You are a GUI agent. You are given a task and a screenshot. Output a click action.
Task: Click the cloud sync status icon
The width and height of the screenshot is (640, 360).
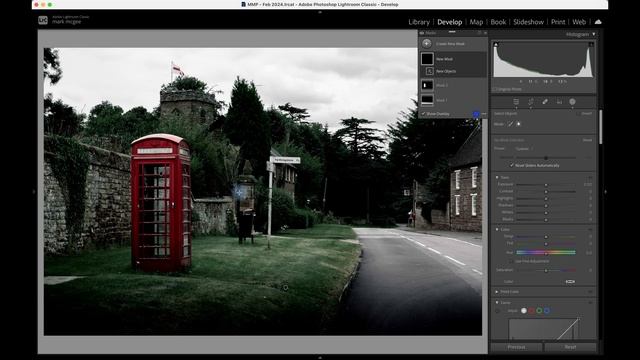click(598, 22)
